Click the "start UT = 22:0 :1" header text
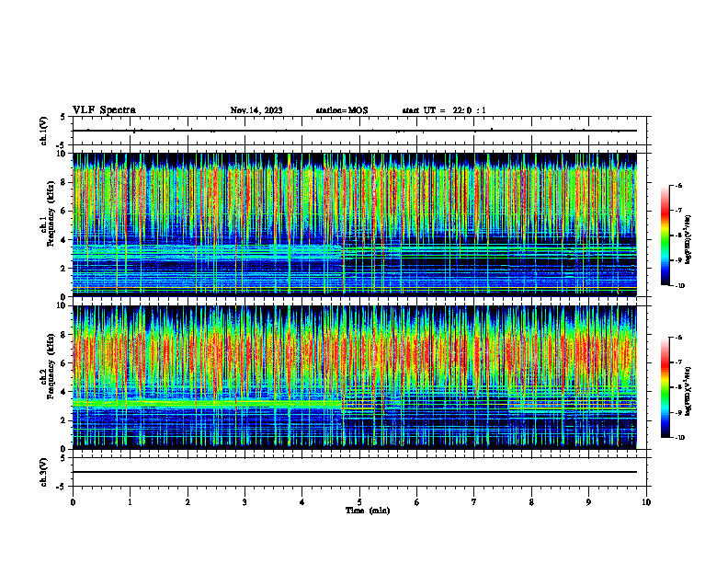Image resolution: width=728 pixels, height=563 pixels. (x=444, y=110)
